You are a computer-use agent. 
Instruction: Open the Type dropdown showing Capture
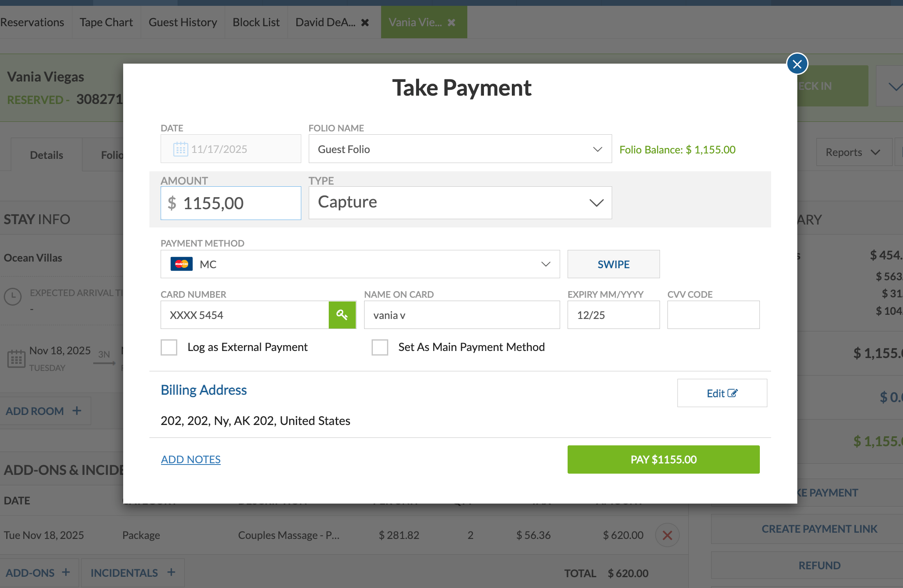click(460, 203)
